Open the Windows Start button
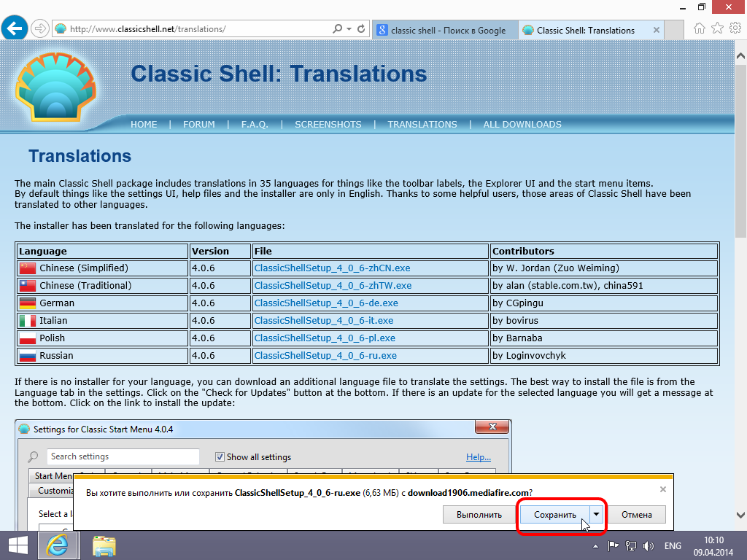This screenshot has width=747, height=560. 18,545
